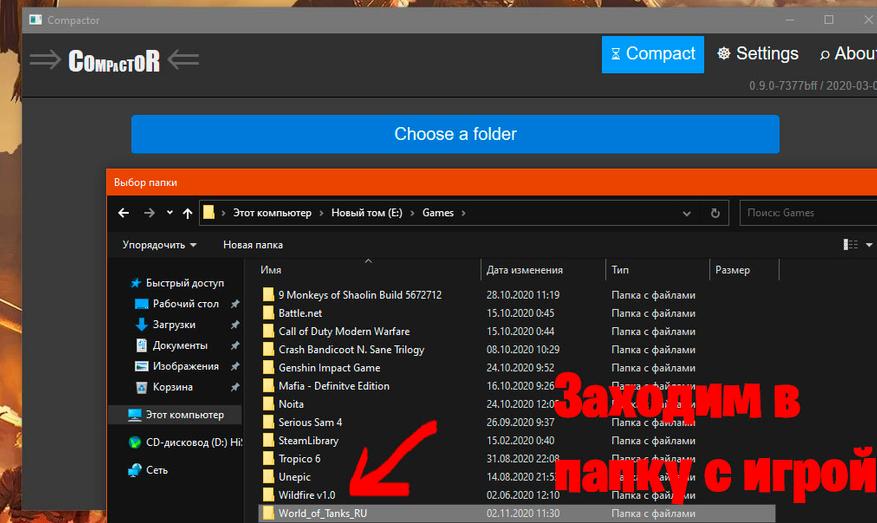Open recent locations dropdown arrow

(x=170, y=213)
